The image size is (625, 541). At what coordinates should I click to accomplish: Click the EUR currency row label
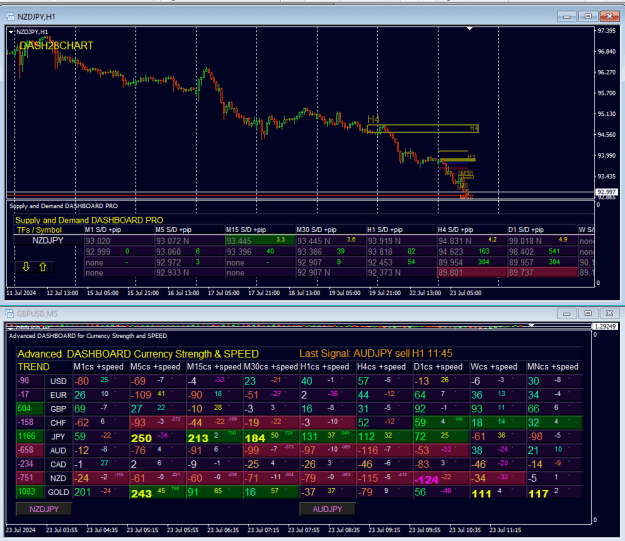click(x=58, y=395)
